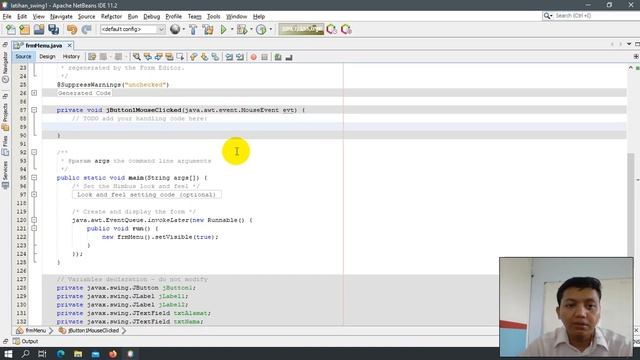The height and width of the screenshot is (360, 640).
Task: Open the Debug menu
Action: tap(151, 17)
